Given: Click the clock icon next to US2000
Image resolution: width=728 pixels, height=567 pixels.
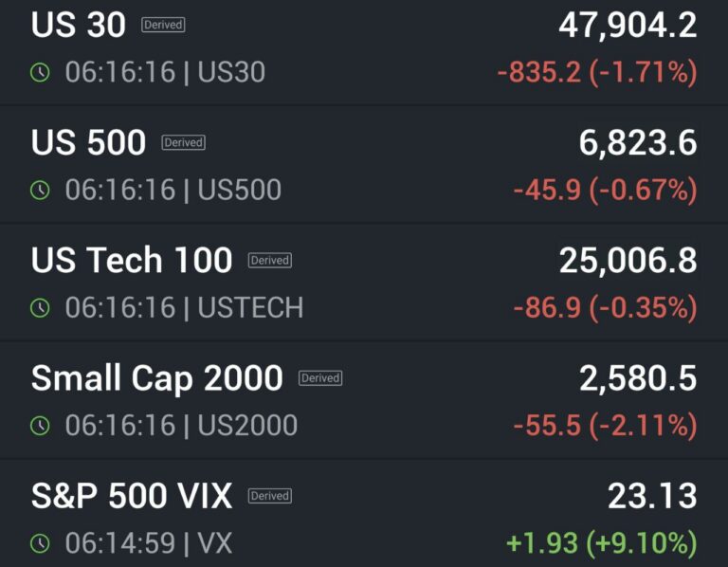Looking at the screenshot, I should 40,425.
